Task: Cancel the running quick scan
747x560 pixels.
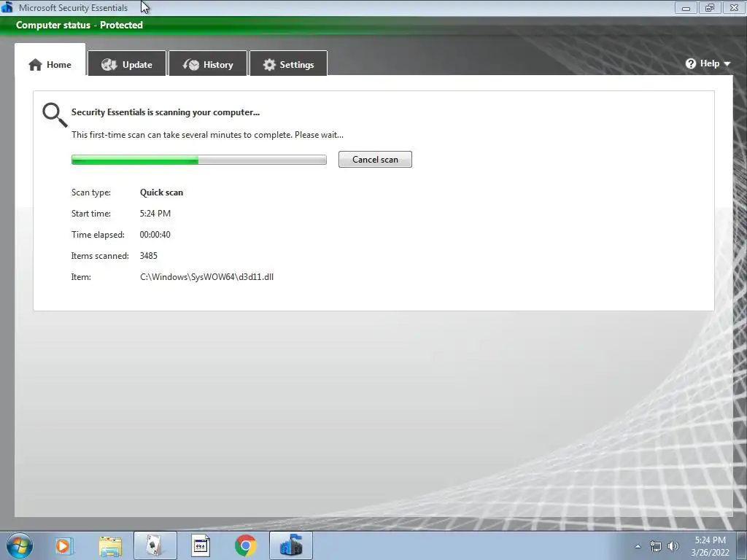Action: [375, 160]
